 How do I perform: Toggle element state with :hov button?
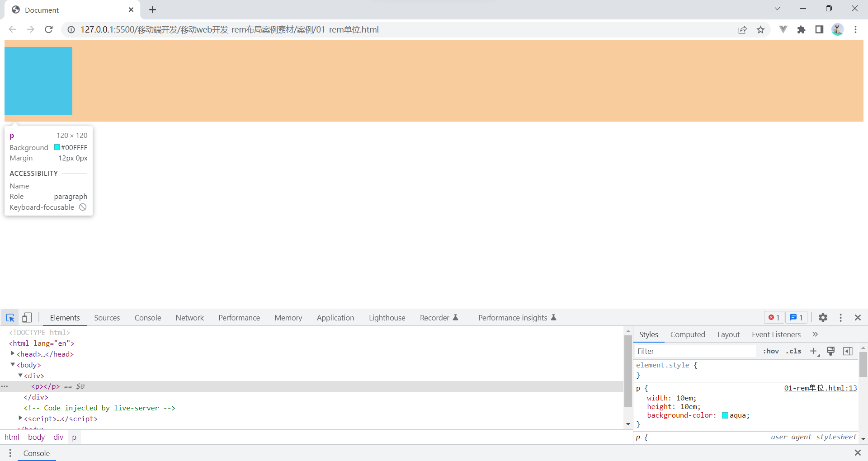[x=771, y=351]
